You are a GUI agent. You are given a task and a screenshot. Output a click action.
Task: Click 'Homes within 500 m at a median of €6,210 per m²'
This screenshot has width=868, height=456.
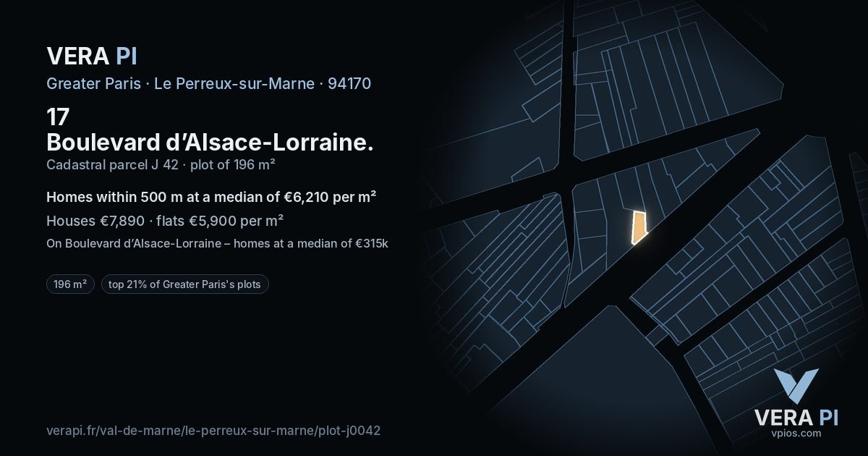tap(211, 197)
